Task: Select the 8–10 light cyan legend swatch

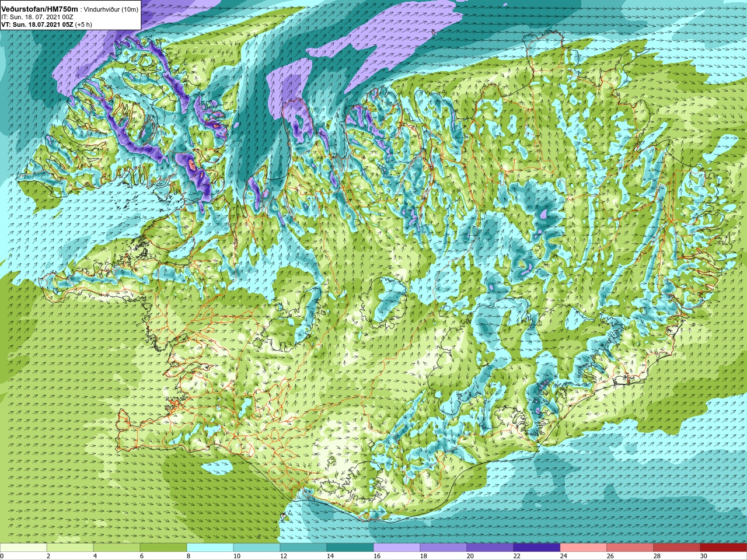Action: 210,548
